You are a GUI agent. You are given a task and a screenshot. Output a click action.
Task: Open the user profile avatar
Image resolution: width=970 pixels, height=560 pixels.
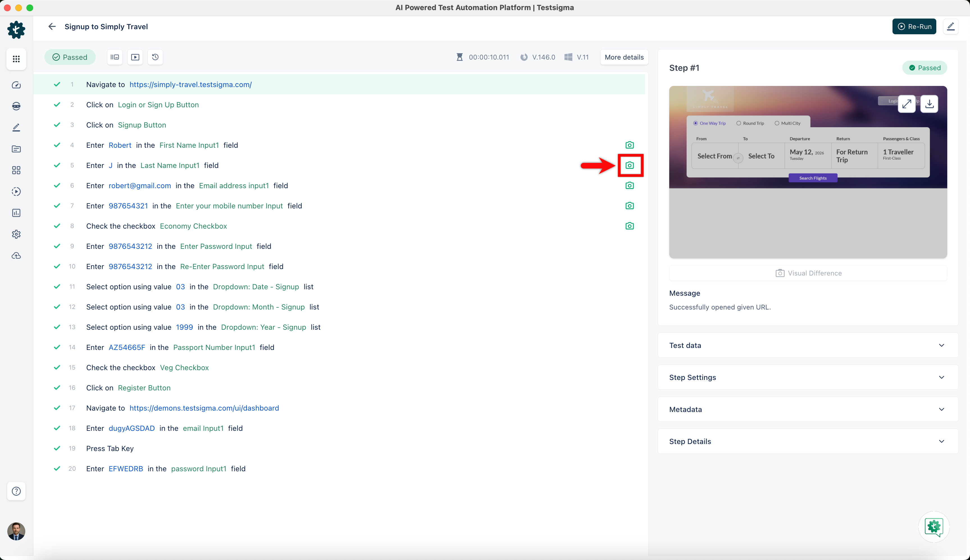(x=16, y=531)
